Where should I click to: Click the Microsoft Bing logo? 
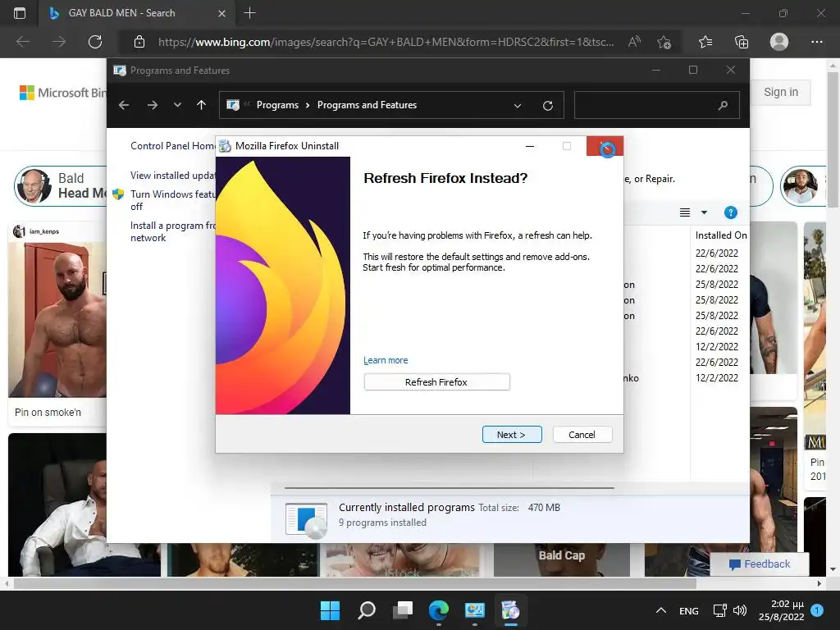(62, 93)
